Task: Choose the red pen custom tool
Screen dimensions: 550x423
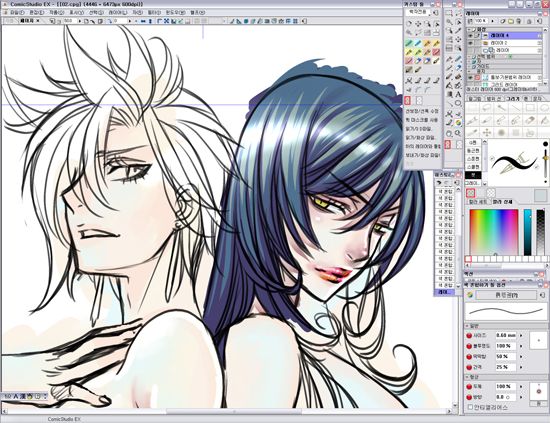Action: tap(436, 52)
